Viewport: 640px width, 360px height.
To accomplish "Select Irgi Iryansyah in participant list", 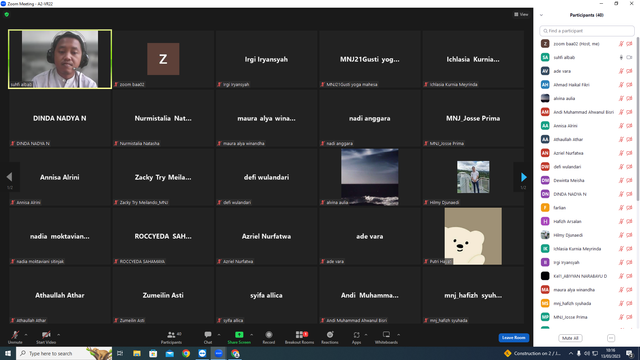I will click(587, 262).
